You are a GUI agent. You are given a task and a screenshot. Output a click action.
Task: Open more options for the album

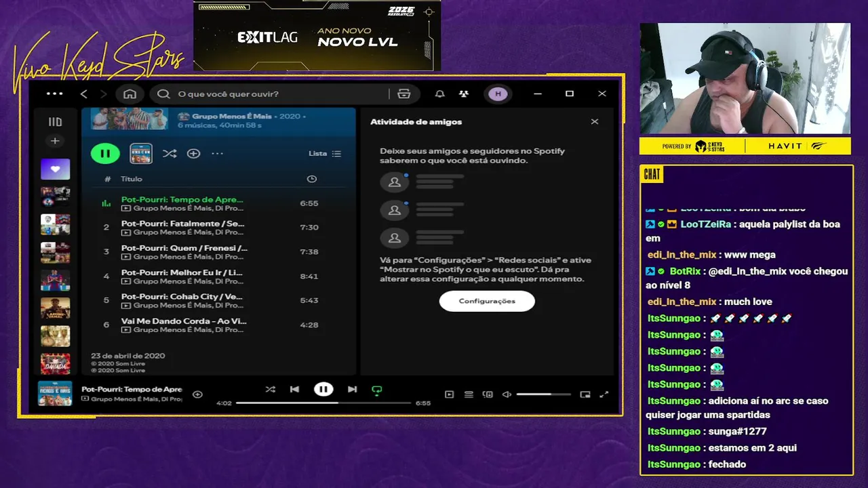(x=217, y=154)
